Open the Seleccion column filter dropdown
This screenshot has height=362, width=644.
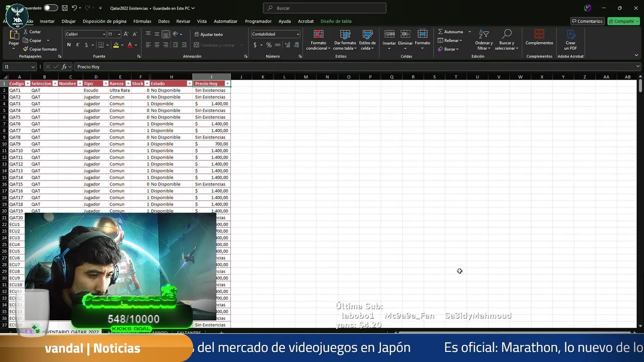pos(55,83)
